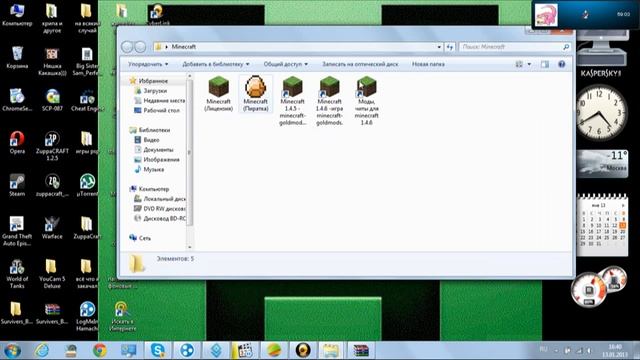
Task: Click the Explorer back navigation button
Action: pyautogui.click(x=127, y=47)
